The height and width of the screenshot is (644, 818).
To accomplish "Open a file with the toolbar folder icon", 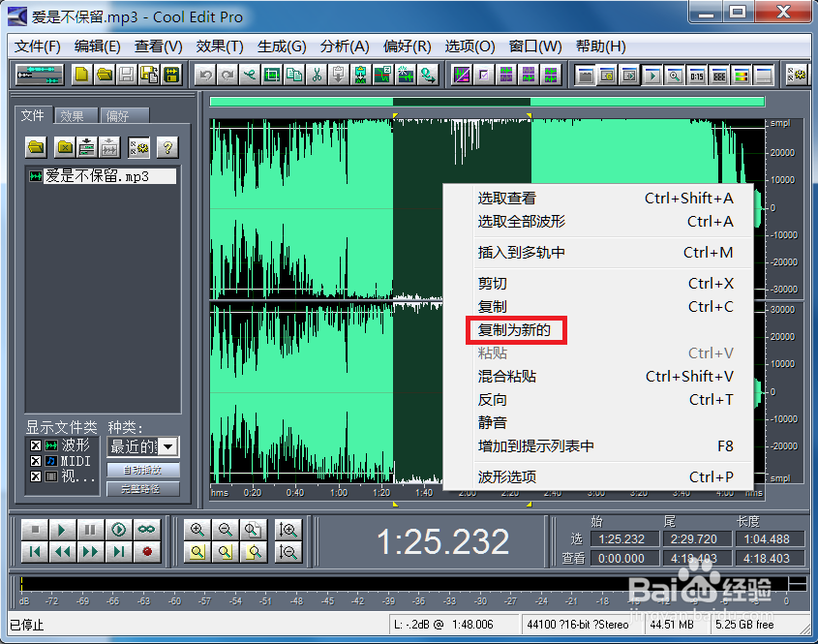I will click(105, 76).
